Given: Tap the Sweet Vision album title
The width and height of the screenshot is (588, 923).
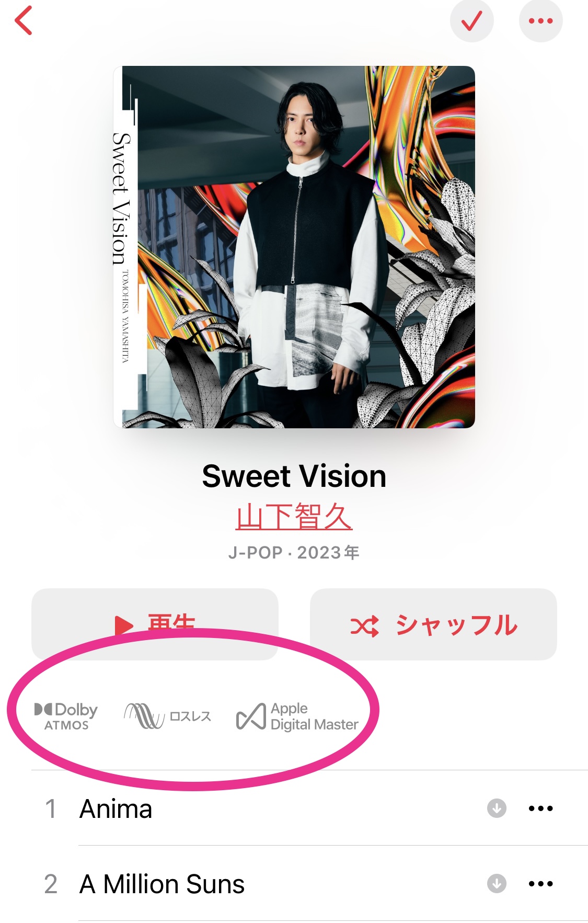Looking at the screenshot, I should coord(294,476).
